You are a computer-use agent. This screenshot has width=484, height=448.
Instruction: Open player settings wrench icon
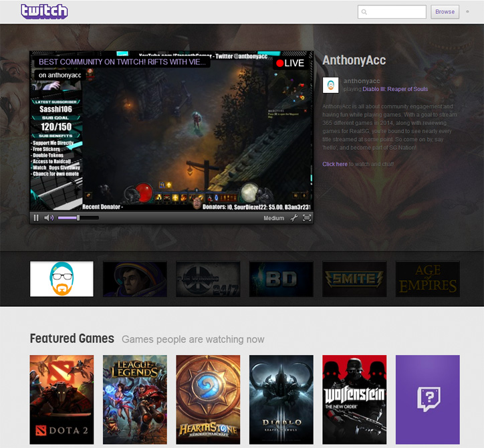pyautogui.click(x=294, y=218)
